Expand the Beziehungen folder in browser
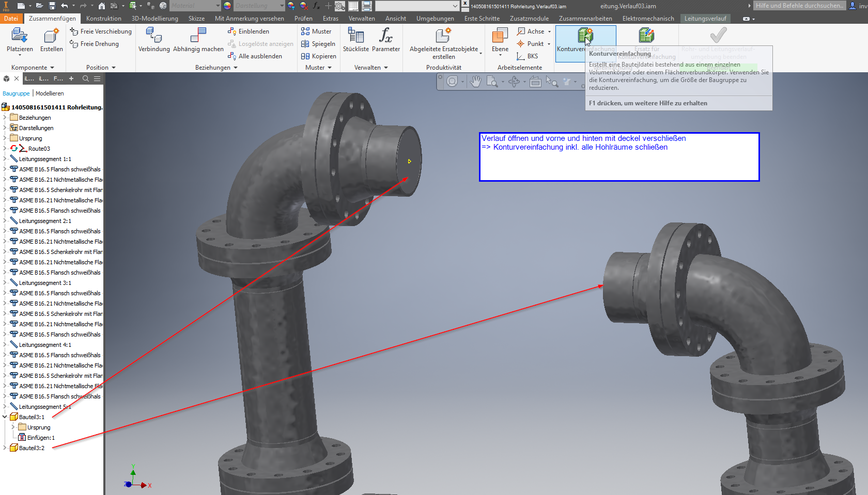 click(4, 117)
